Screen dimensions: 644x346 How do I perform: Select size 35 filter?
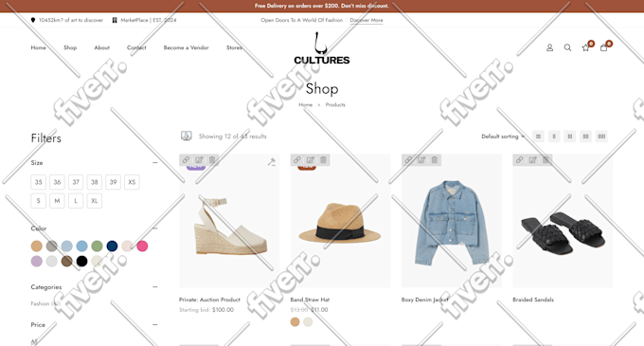pyautogui.click(x=38, y=182)
